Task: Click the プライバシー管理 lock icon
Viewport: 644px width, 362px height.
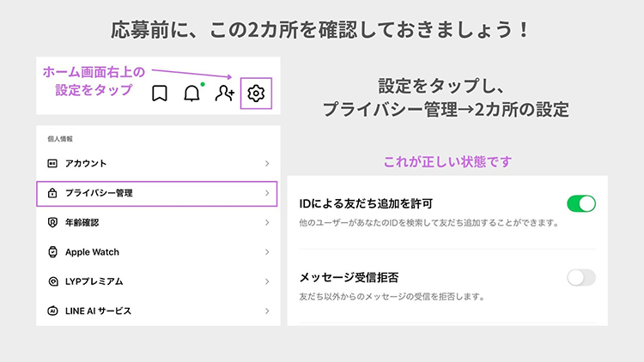Action: point(52,193)
